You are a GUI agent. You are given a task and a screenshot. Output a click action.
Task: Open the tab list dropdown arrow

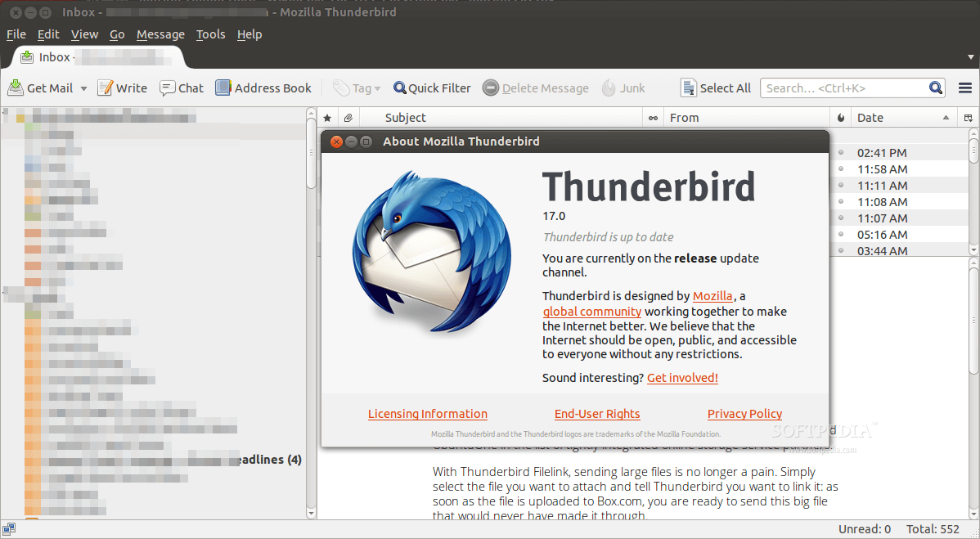click(x=971, y=57)
